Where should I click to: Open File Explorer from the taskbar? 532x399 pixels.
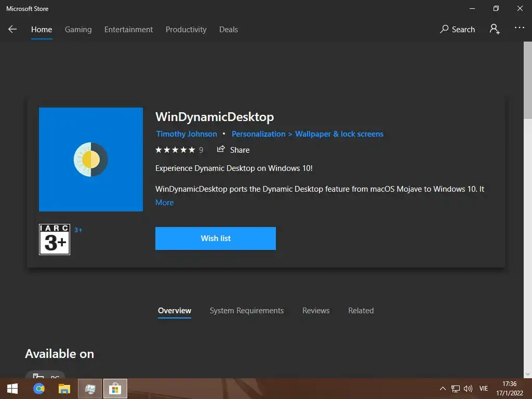pyautogui.click(x=64, y=389)
